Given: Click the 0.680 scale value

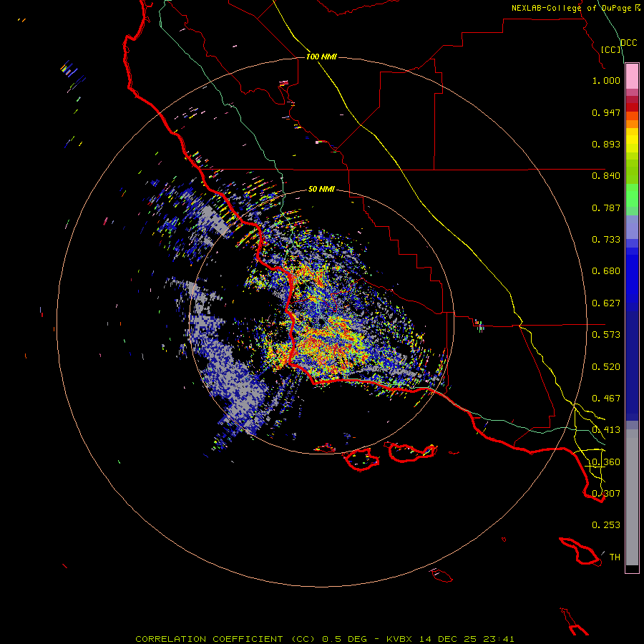Looking at the screenshot, I should (606, 271).
